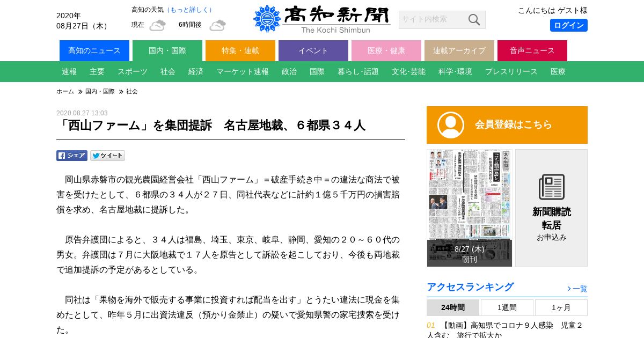Focus the サイト内検索 search field

click(x=432, y=20)
